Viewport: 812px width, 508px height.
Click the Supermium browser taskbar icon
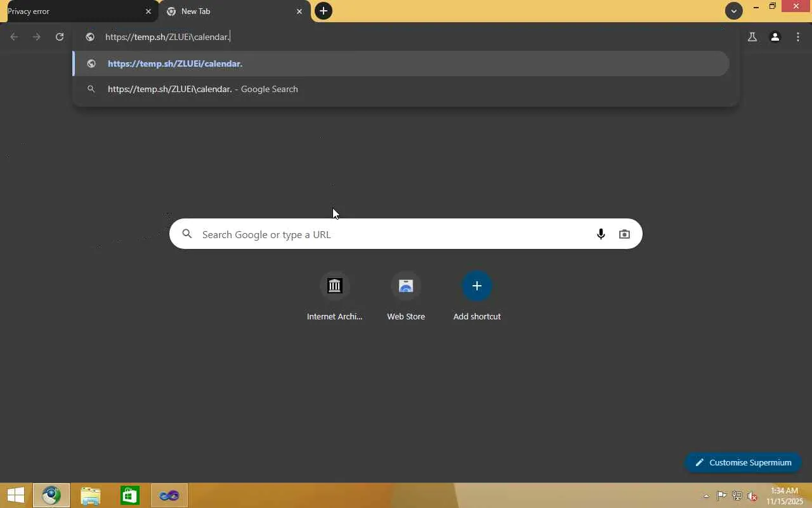point(51,495)
